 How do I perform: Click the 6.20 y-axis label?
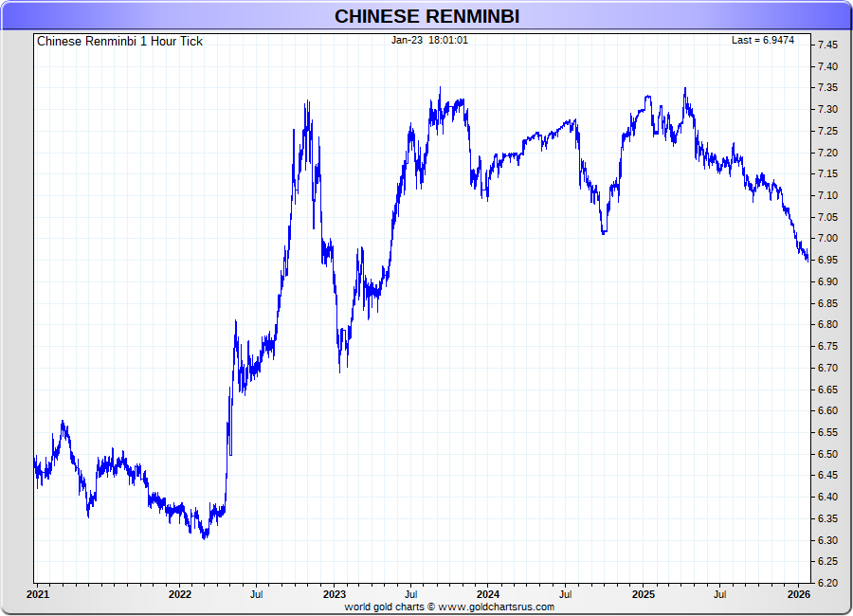(827, 583)
